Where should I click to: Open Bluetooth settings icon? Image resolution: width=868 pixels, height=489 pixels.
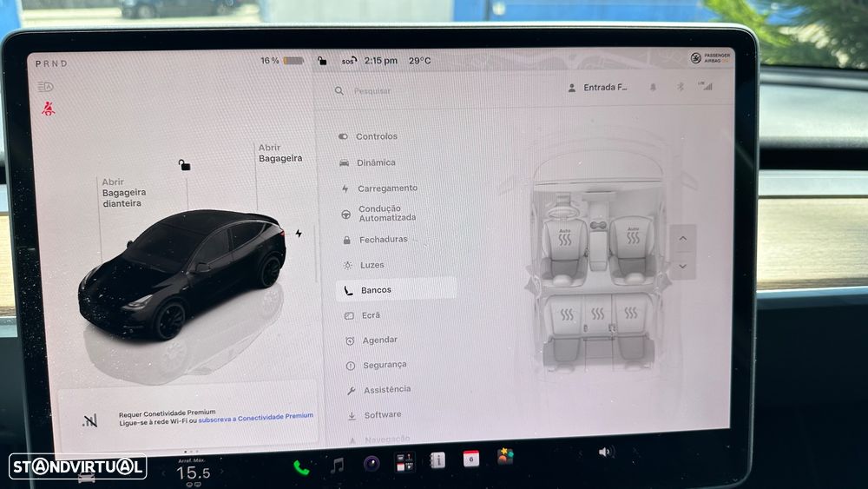coord(681,86)
